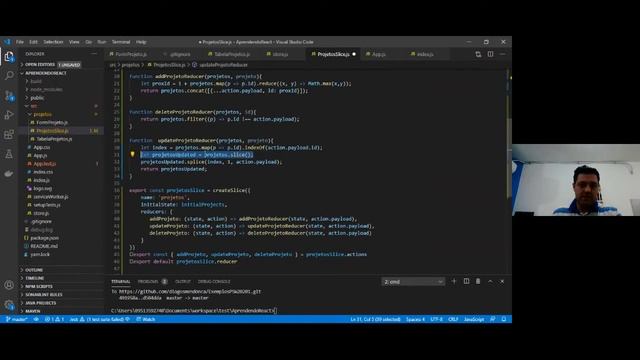Open App.test.js in the file explorer

tap(45, 164)
